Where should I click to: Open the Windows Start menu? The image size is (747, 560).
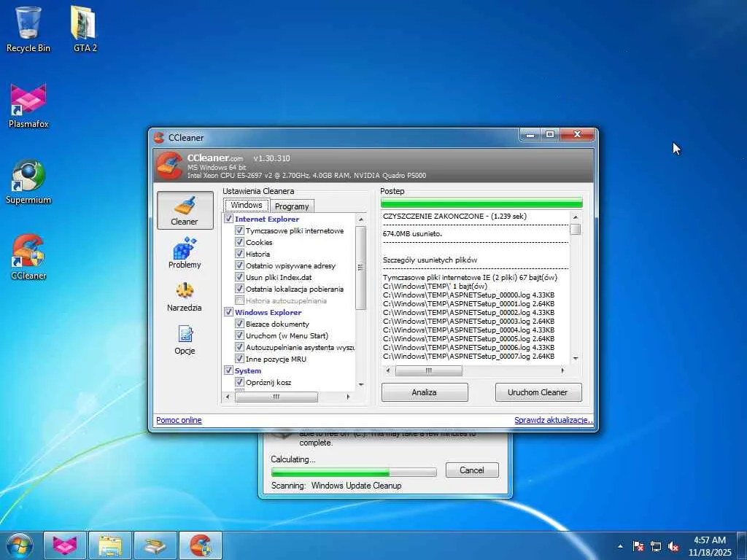tap(20, 545)
